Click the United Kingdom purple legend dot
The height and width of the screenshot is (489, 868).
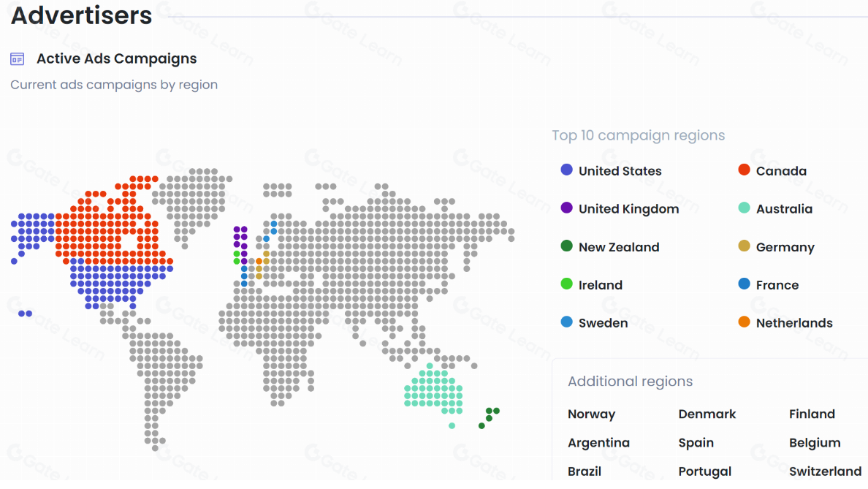[x=566, y=208]
